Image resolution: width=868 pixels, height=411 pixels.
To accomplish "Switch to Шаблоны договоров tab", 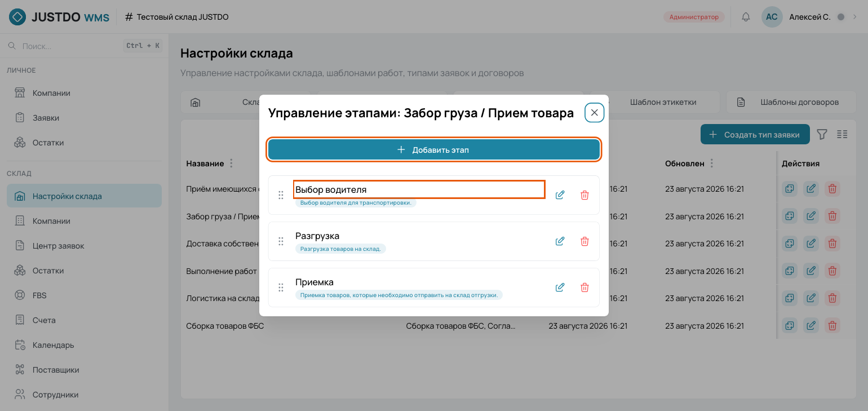I will point(790,102).
